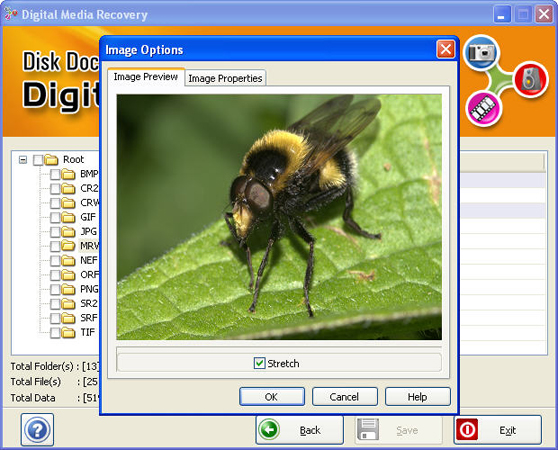Click the Root folder icon
The width and height of the screenshot is (558, 450).
(x=51, y=160)
